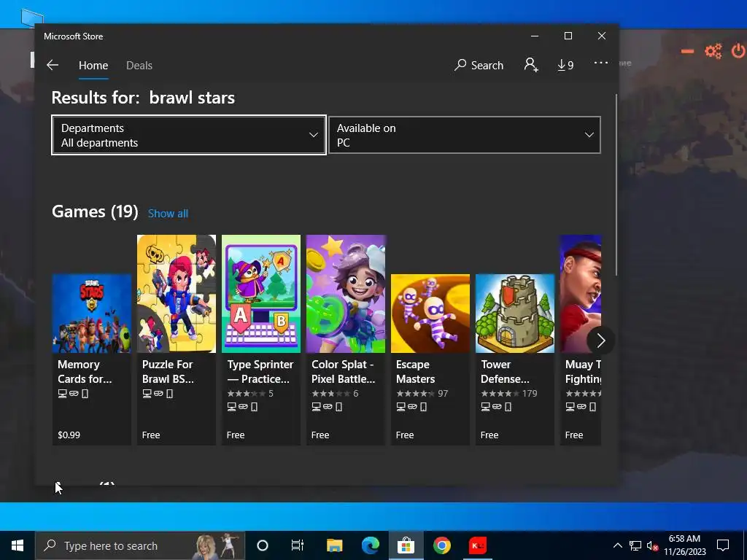This screenshot has height=560, width=747.
Task: Click orange minimize dash in background window
Action: pos(687,51)
